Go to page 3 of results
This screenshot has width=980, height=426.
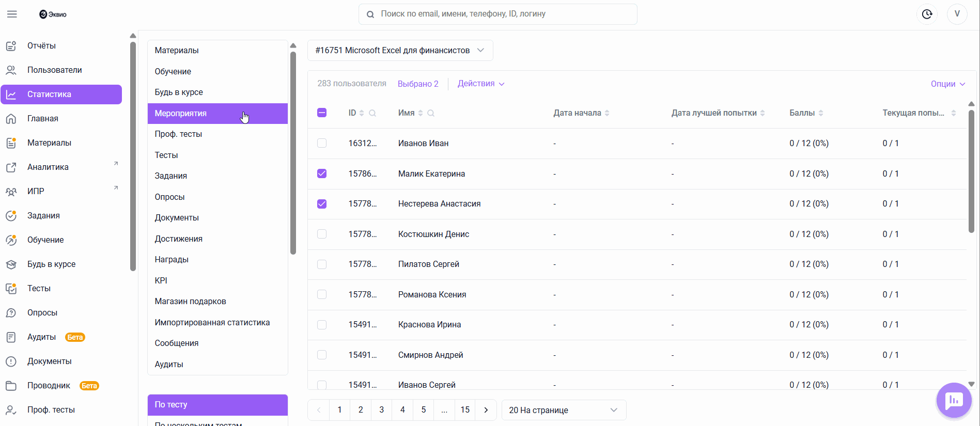tap(381, 410)
